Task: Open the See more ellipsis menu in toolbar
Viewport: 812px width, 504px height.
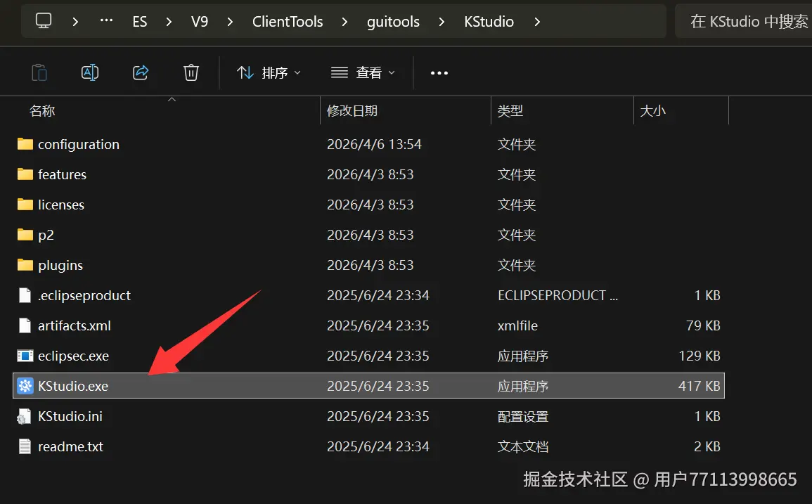Action: [x=439, y=73]
